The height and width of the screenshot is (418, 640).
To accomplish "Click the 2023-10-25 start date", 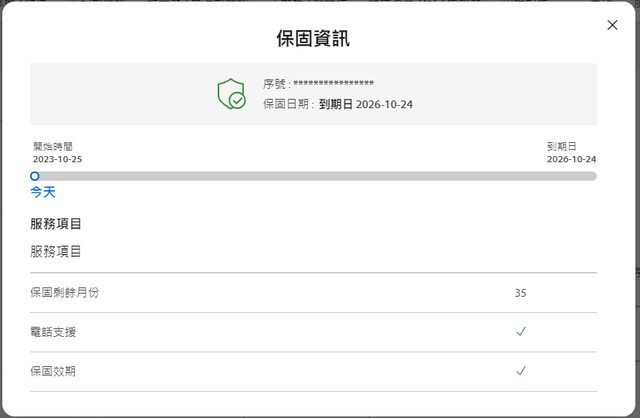I will click(57, 159).
